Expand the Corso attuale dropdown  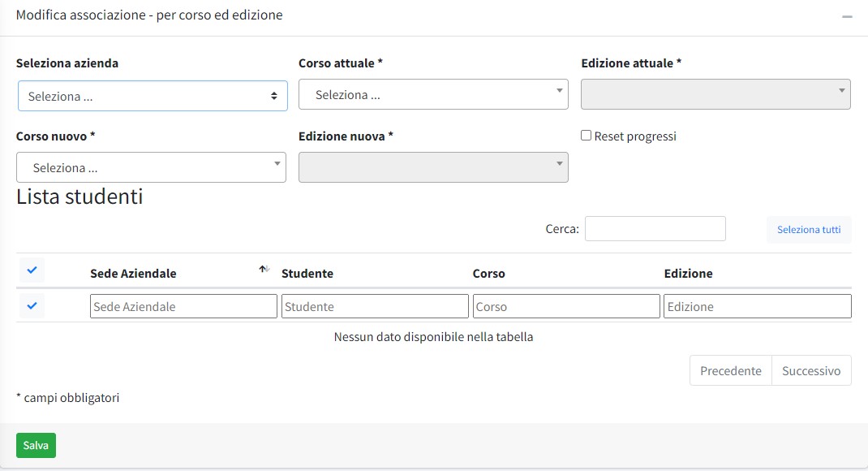pyautogui.click(x=433, y=94)
